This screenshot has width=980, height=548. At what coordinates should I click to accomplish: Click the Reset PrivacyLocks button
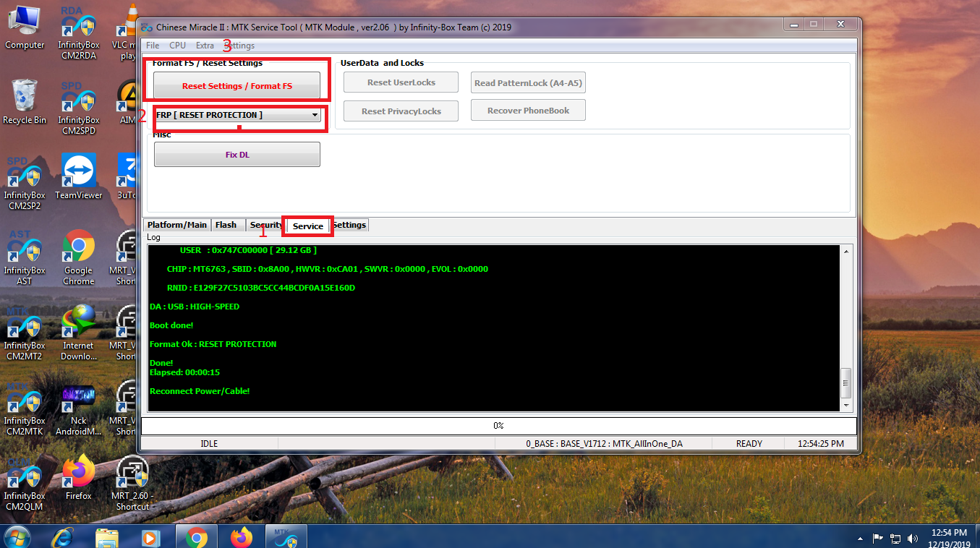pyautogui.click(x=401, y=111)
